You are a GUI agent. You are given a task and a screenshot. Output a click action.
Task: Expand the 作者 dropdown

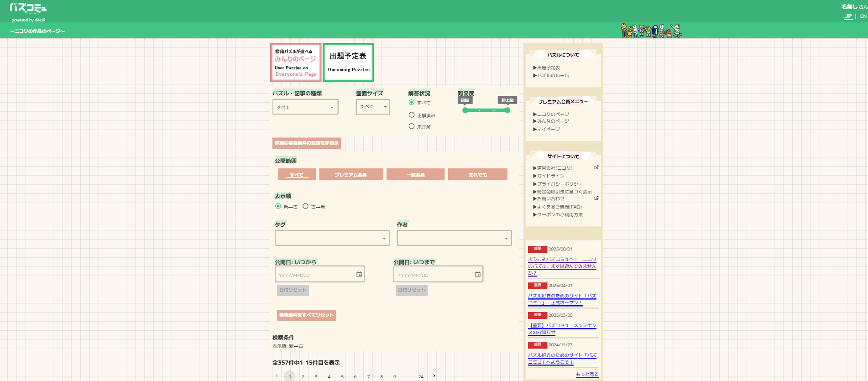pos(454,238)
